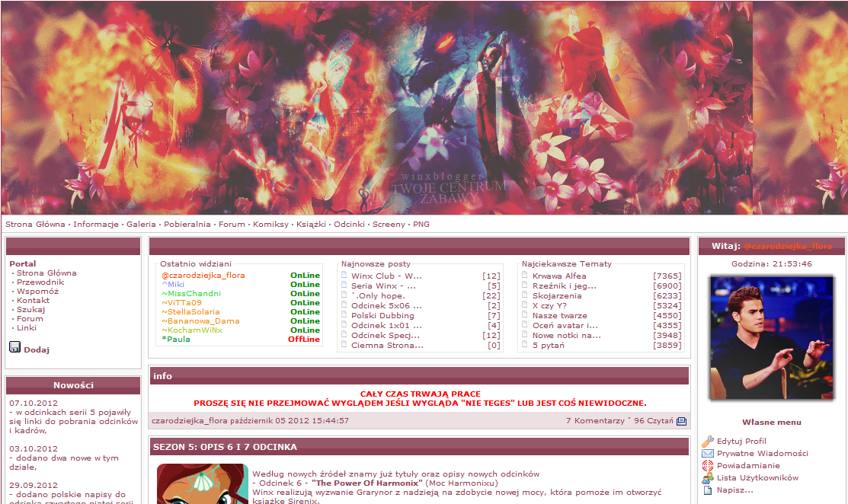This screenshot has width=848, height=504.
Task: Open Forum in top navigation bar
Action: pyautogui.click(x=232, y=224)
